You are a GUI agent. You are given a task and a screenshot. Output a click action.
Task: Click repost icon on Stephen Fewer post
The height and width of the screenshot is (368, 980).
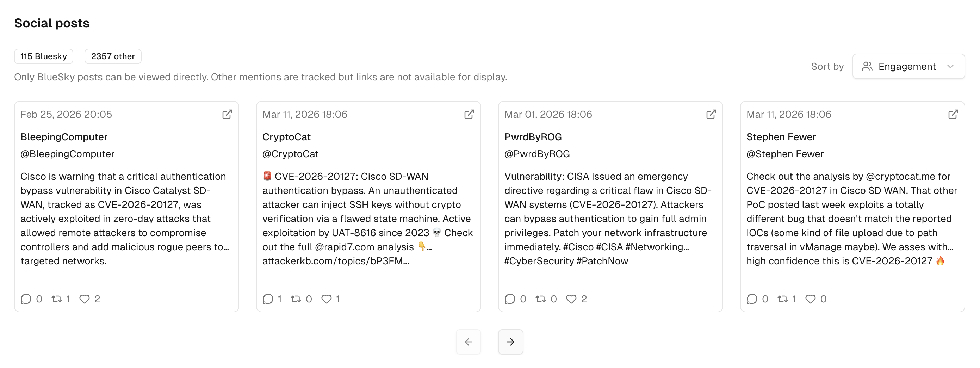pos(782,299)
